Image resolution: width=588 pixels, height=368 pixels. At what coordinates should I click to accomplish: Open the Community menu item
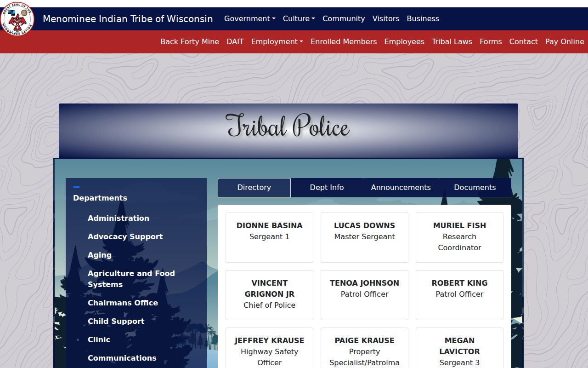point(344,18)
